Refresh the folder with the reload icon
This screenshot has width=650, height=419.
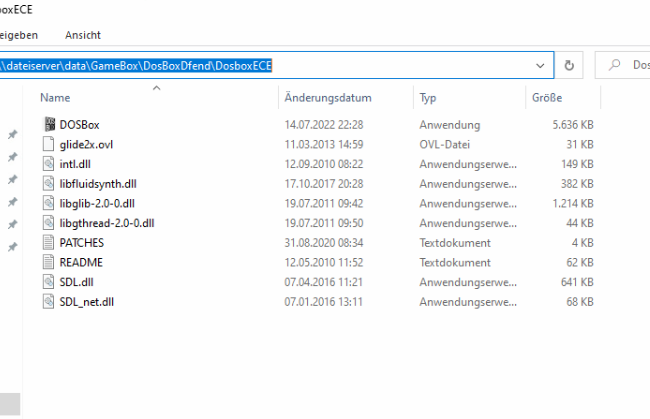(x=570, y=65)
